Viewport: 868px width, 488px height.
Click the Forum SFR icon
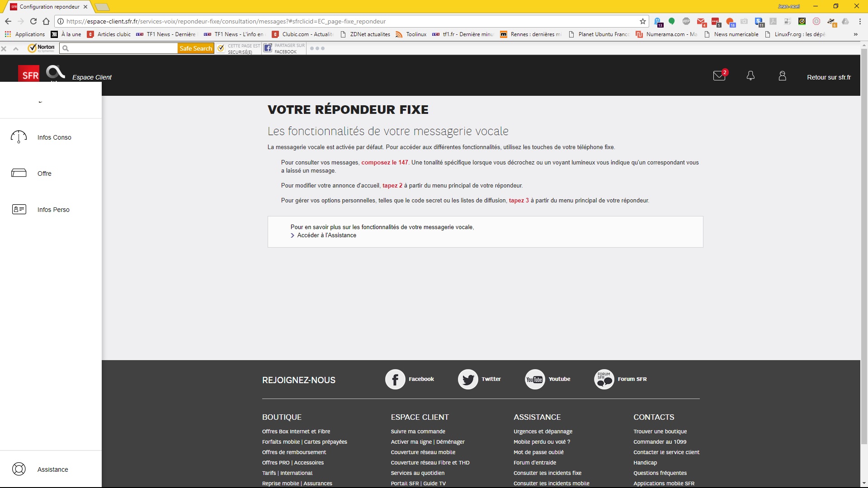click(x=604, y=379)
